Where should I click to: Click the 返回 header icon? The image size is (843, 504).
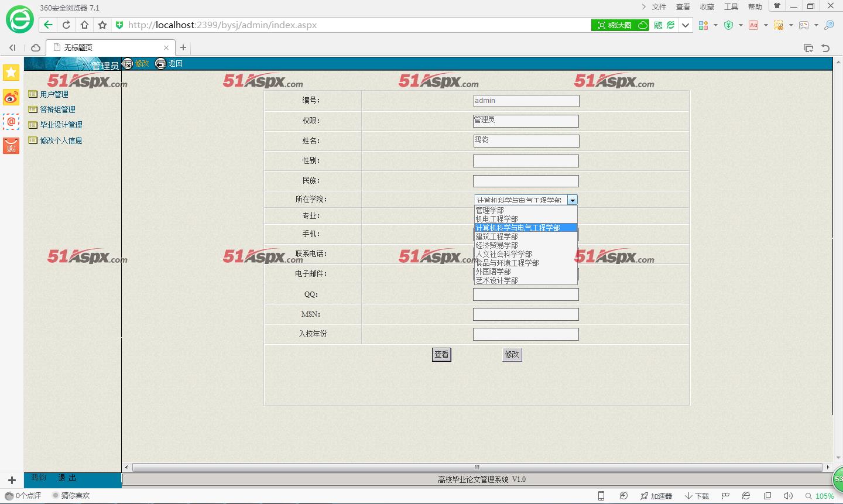(160, 64)
